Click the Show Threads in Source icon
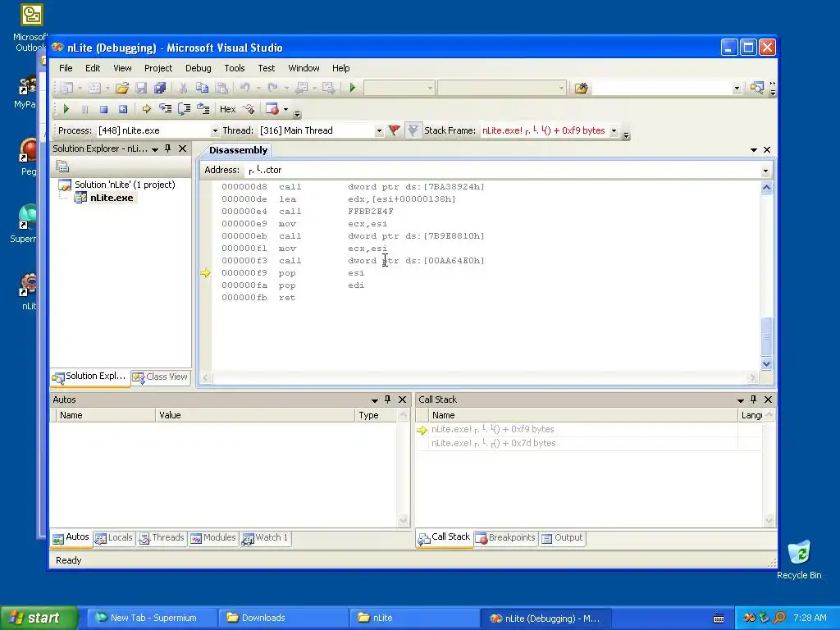 tap(249, 109)
